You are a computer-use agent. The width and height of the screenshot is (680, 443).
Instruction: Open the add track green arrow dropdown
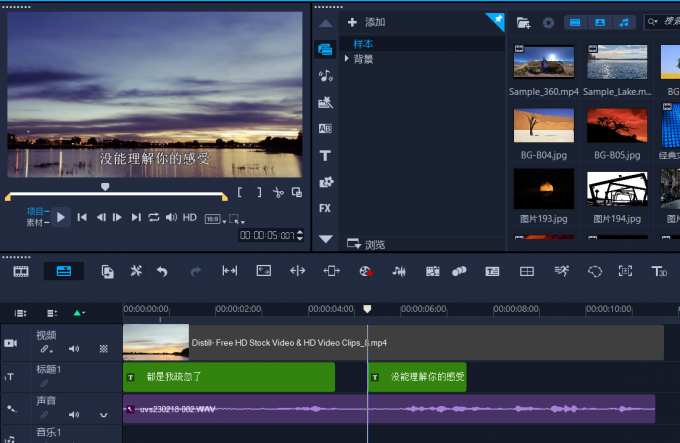point(78,313)
